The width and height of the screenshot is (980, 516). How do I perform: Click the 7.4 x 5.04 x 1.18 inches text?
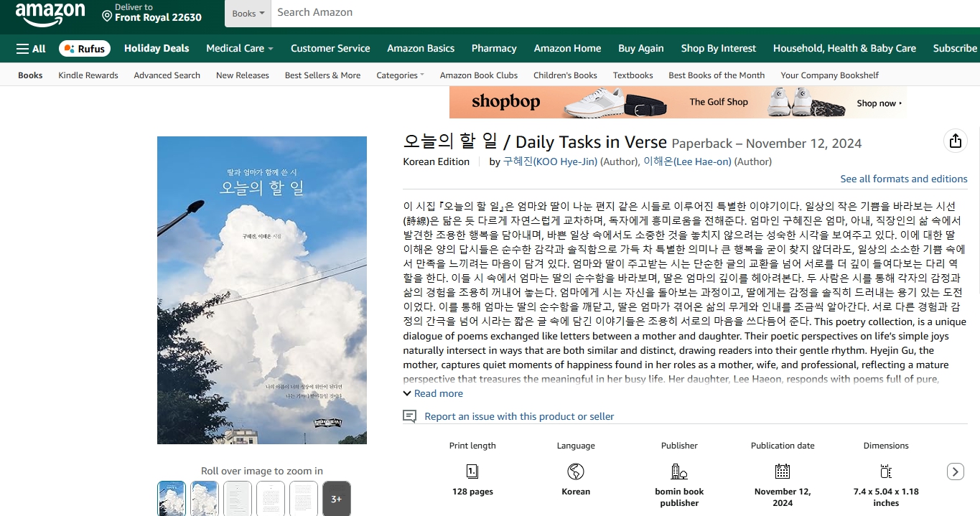[x=886, y=497]
